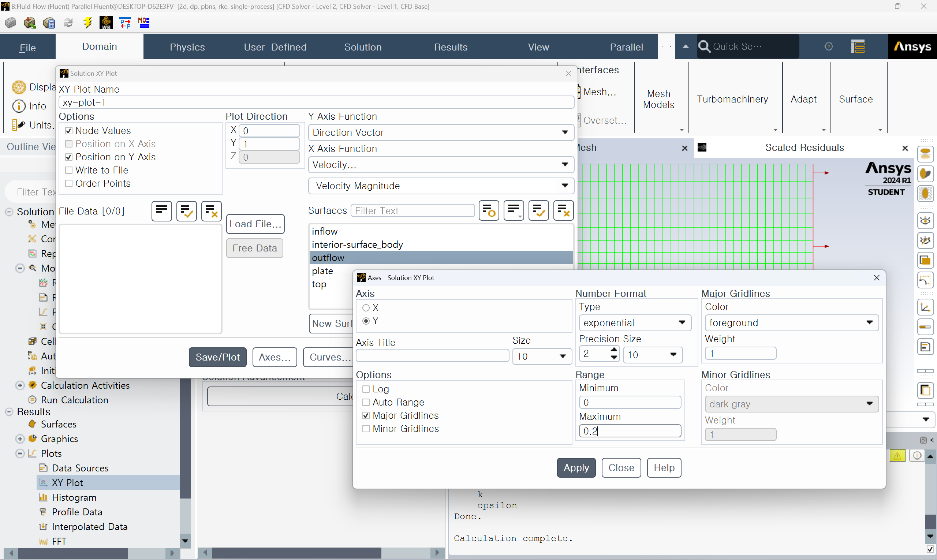Click the arrows exchange toolbar icon
This screenshot has width=937, height=560.
pos(125,23)
